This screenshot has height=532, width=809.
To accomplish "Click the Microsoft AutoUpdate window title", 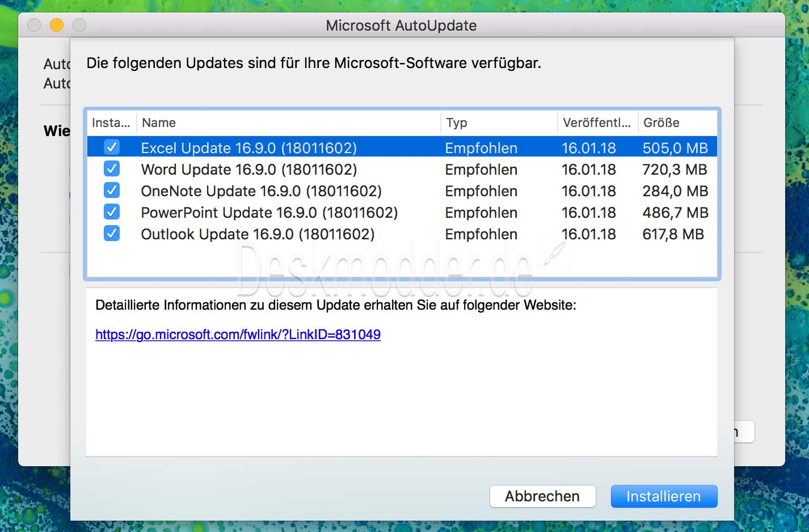I will pos(401,26).
